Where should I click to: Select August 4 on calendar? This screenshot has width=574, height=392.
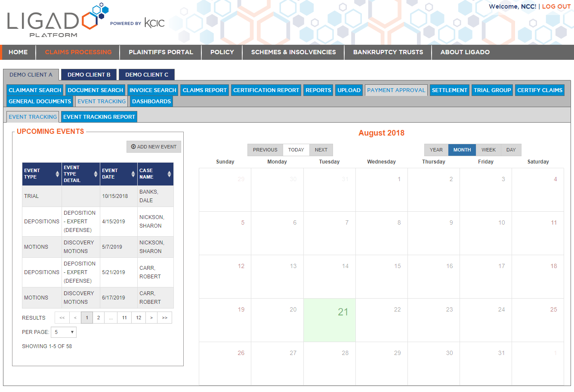click(538, 190)
